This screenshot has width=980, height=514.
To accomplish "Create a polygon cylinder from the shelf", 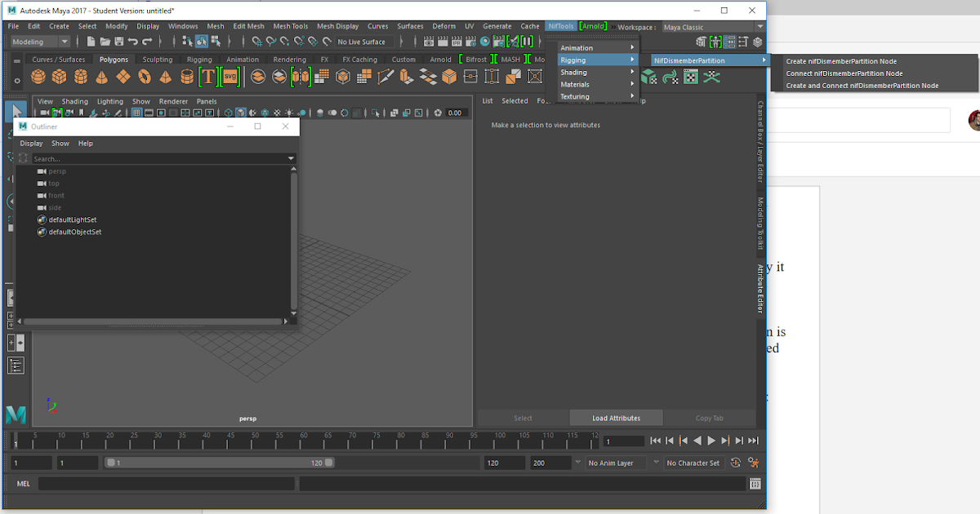I will [x=81, y=77].
